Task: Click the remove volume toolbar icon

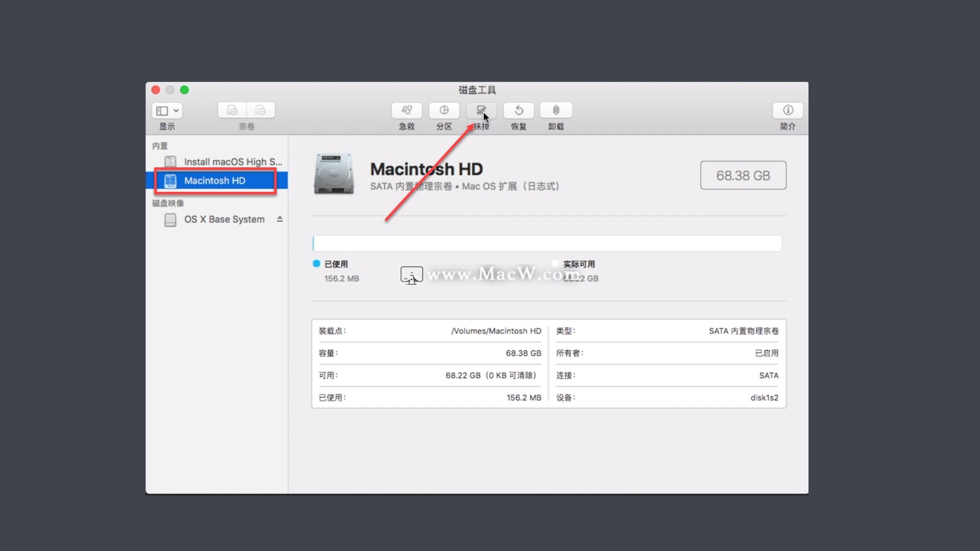Action: tap(260, 110)
